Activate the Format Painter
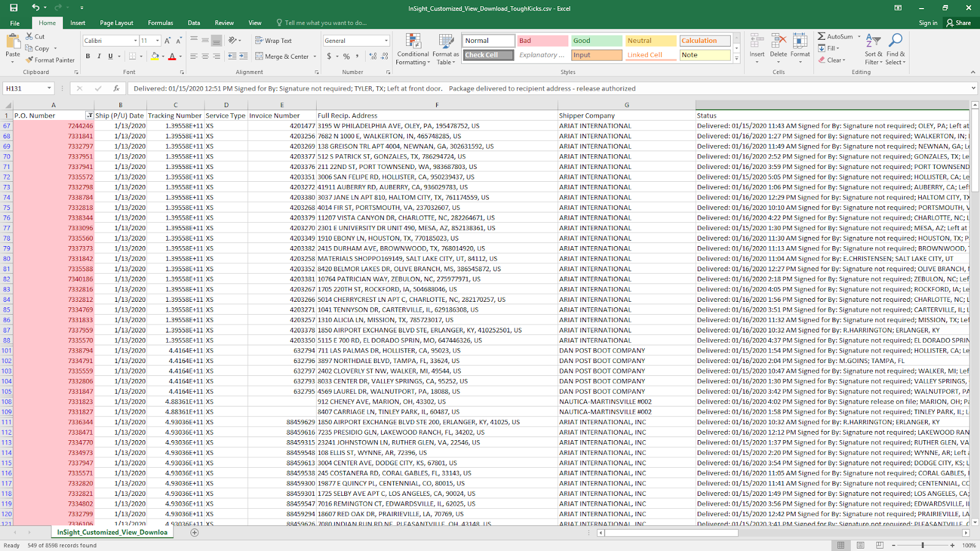 tap(50, 60)
